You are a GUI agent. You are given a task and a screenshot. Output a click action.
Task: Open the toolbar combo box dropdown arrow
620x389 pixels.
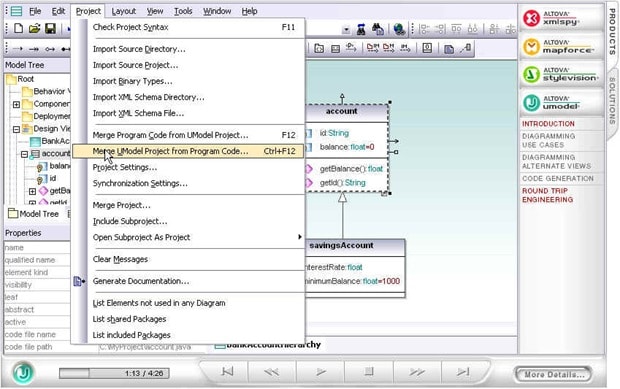pyautogui.click(x=346, y=30)
